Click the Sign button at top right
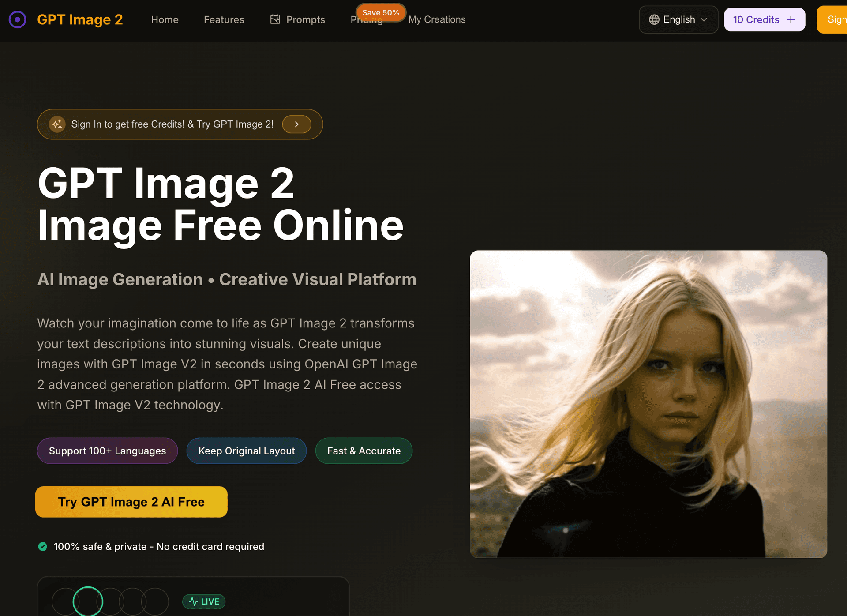This screenshot has height=616, width=847. [832, 19]
